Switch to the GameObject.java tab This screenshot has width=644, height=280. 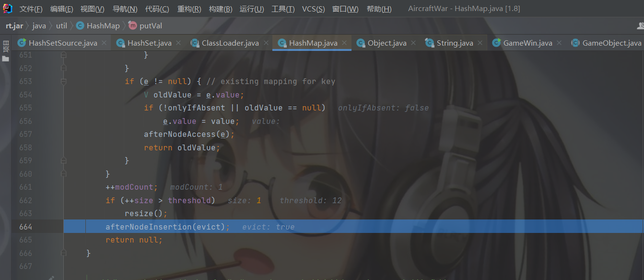606,43
